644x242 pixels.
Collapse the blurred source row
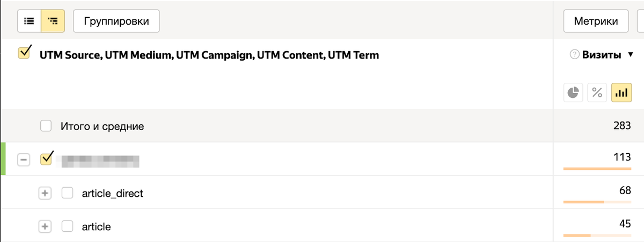[x=24, y=160]
